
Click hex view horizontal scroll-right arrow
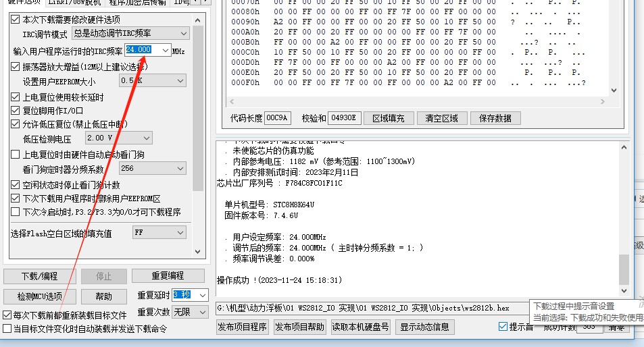tap(603, 101)
